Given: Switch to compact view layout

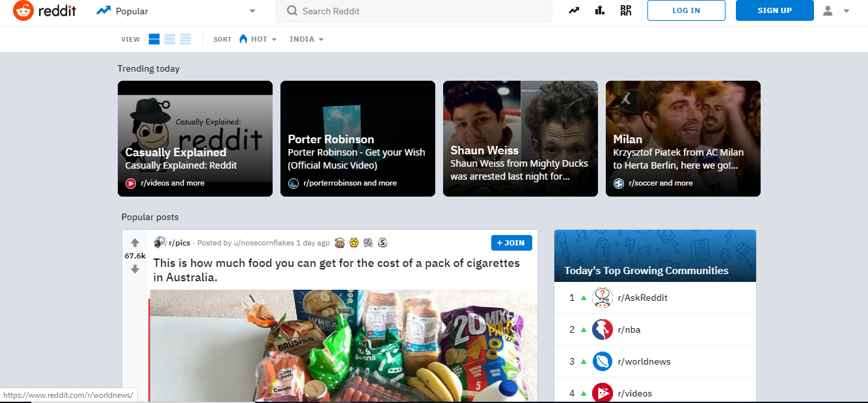Looking at the screenshot, I should 185,39.
